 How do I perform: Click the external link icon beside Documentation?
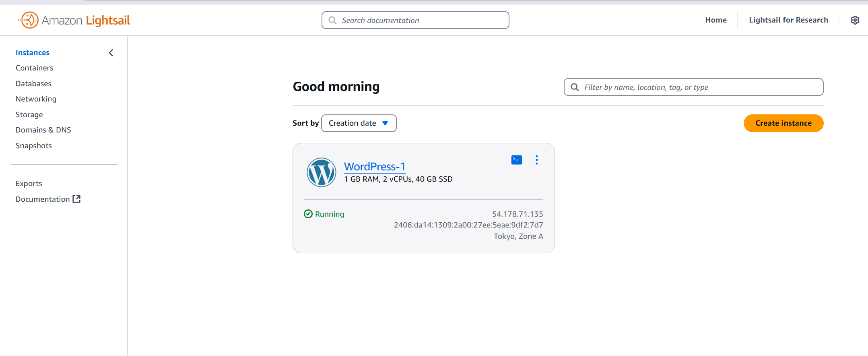pos(76,199)
